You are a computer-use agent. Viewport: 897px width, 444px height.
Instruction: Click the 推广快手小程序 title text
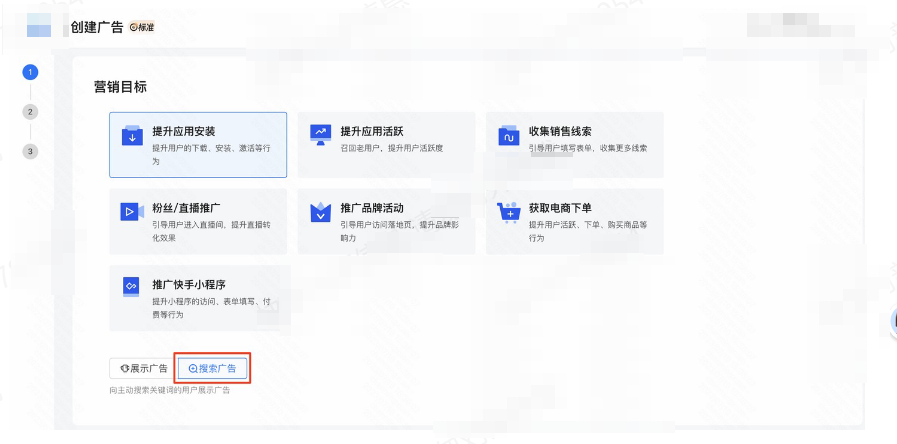[189, 284]
